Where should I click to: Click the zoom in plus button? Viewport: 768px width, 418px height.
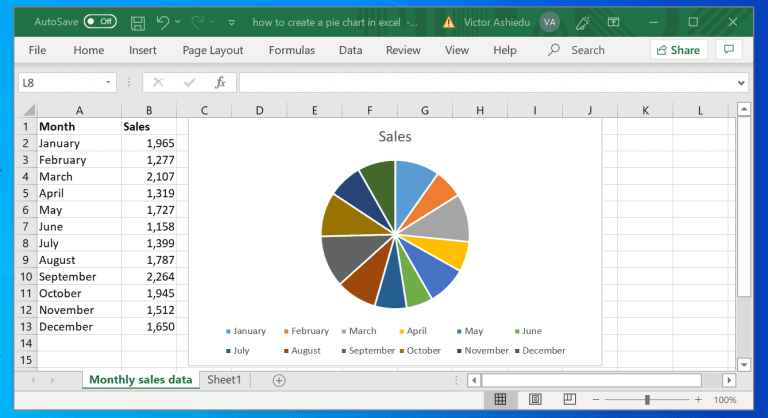(698, 400)
